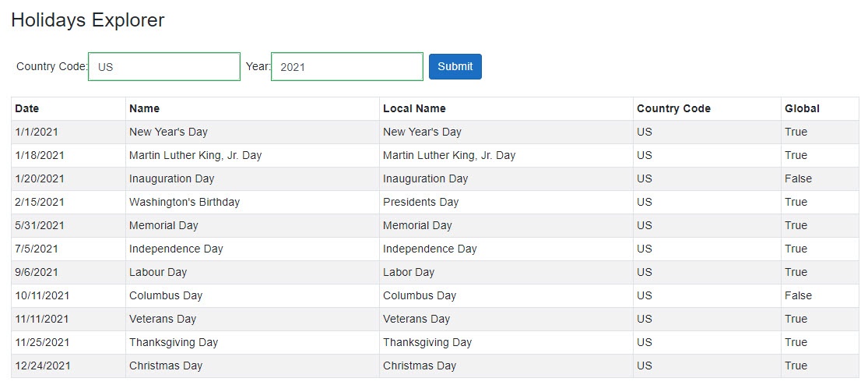Click the Year input field
The width and height of the screenshot is (868, 385).
coord(346,67)
